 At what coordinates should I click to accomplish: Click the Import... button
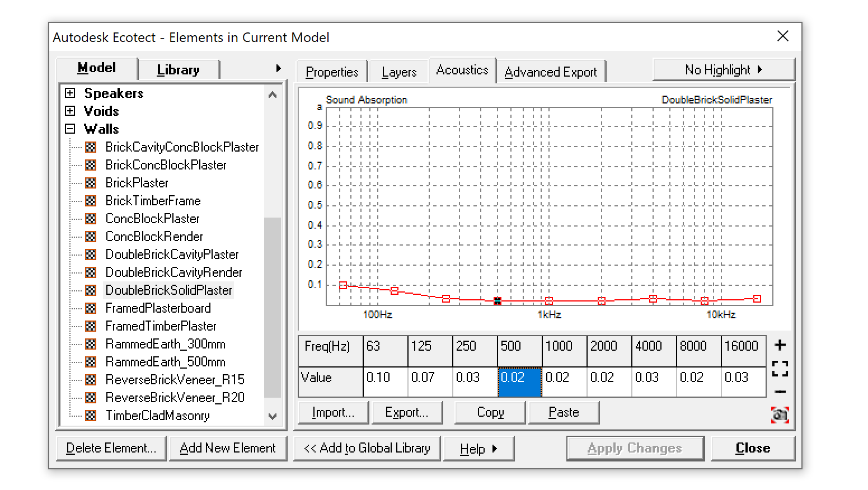click(x=333, y=413)
